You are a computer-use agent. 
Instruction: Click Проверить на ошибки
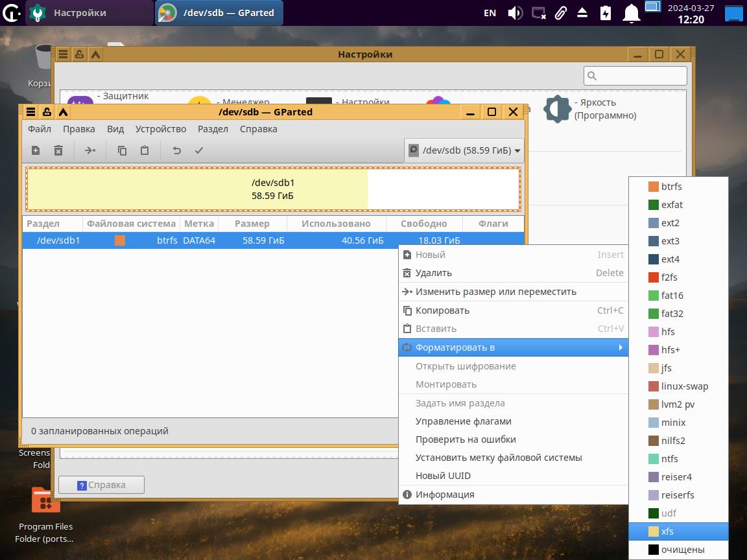[x=513, y=439]
